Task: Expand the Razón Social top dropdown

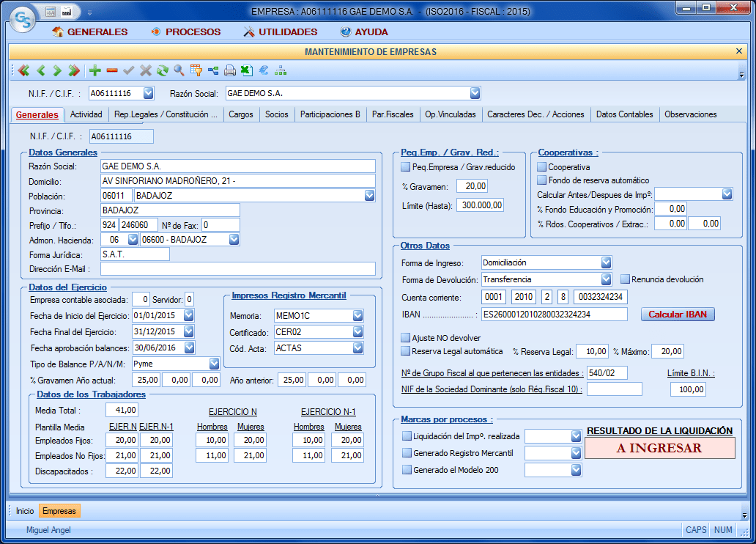Action: click(475, 93)
